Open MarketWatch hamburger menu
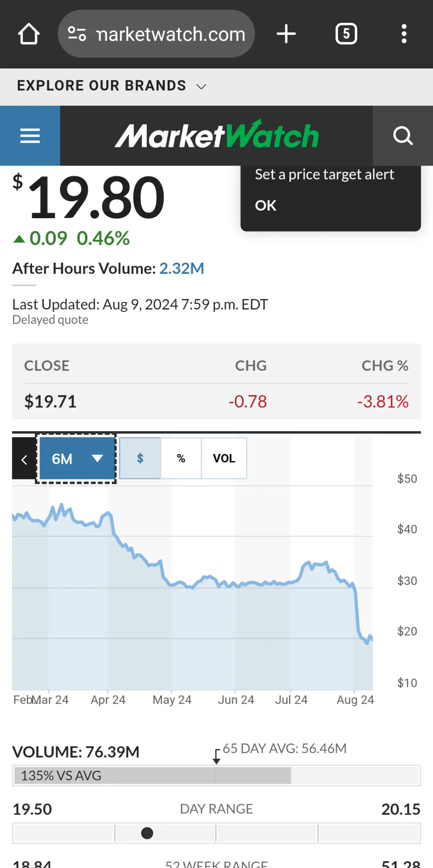Screen dimensions: 433x868 (x=30, y=136)
